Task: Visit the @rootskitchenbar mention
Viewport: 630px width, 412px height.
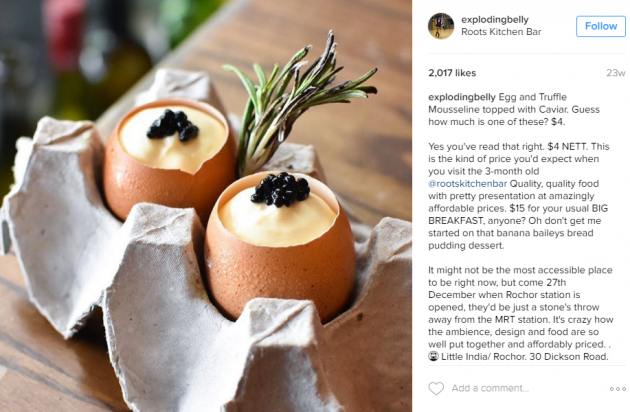Action: [x=468, y=184]
